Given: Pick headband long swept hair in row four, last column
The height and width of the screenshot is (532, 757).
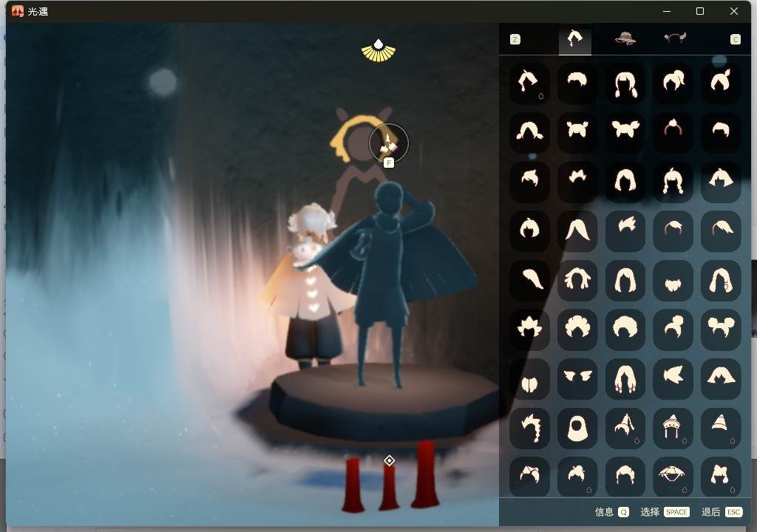Looking at the screenshot, I should point(721,231).
